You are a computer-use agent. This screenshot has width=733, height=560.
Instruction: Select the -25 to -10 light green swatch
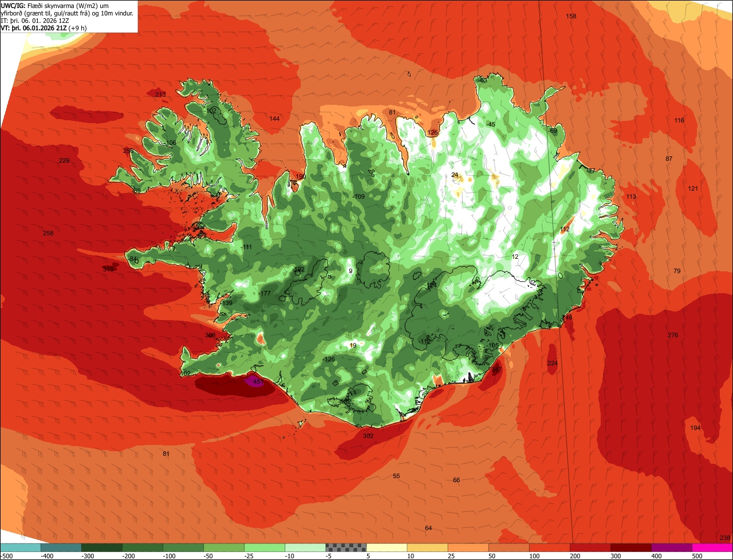[x=265, y=547]
